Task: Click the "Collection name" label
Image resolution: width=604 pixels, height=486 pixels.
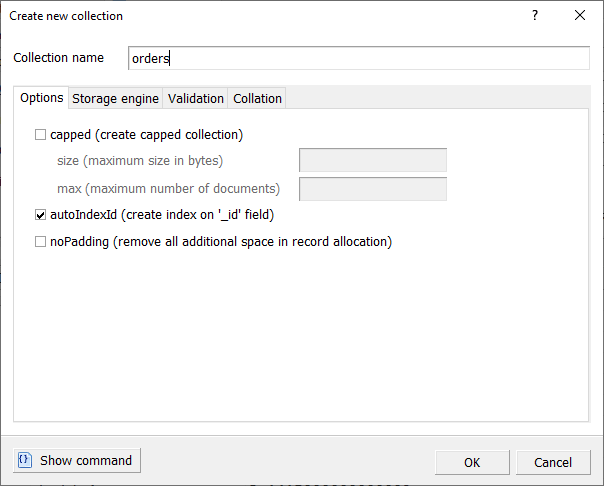Action: coord(58,58)
